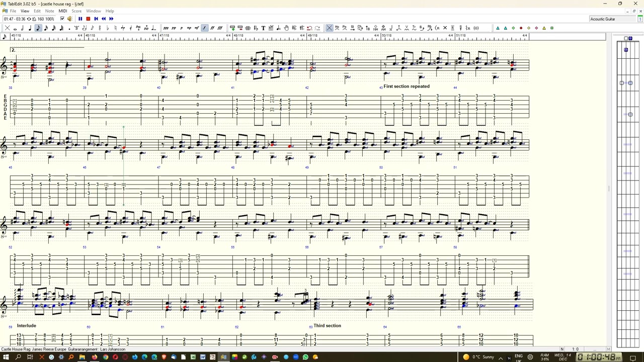The width and height of the screenshot is (644, 362).
Task: Open the Windows Start menu
Action: pyautogui.click(x=6, y=357)
